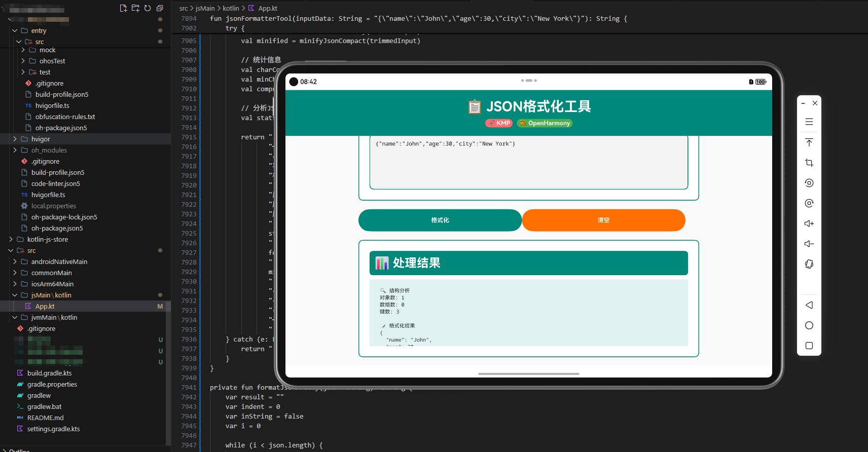Tap the emulator Recents square button
Viewport: 868px width, 452px height.
(x=809, y=346)
